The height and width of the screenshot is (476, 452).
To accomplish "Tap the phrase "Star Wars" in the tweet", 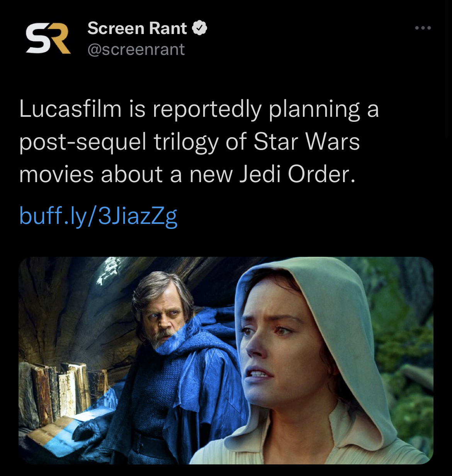I will (306, 142).
